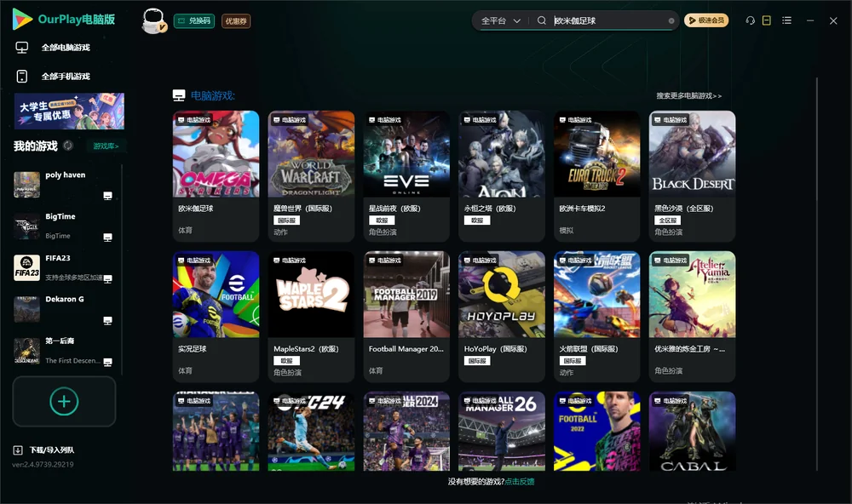Open the 兑换码 redeem code button
852x504 pixels.
pos(194,20)
